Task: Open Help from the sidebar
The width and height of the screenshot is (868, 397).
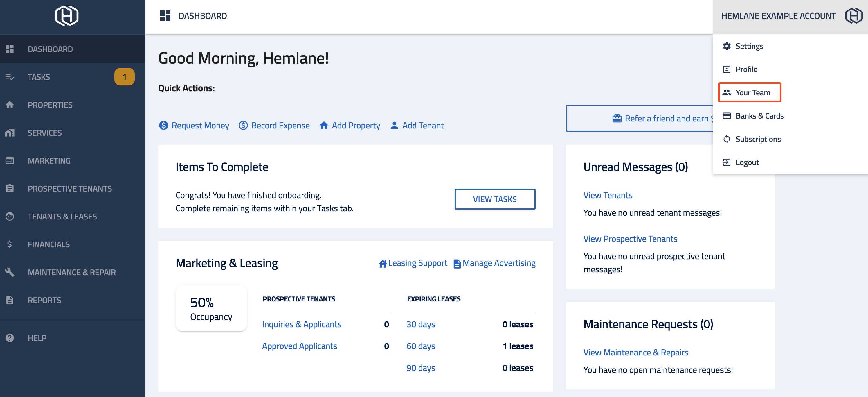Action: pos(73,338)
